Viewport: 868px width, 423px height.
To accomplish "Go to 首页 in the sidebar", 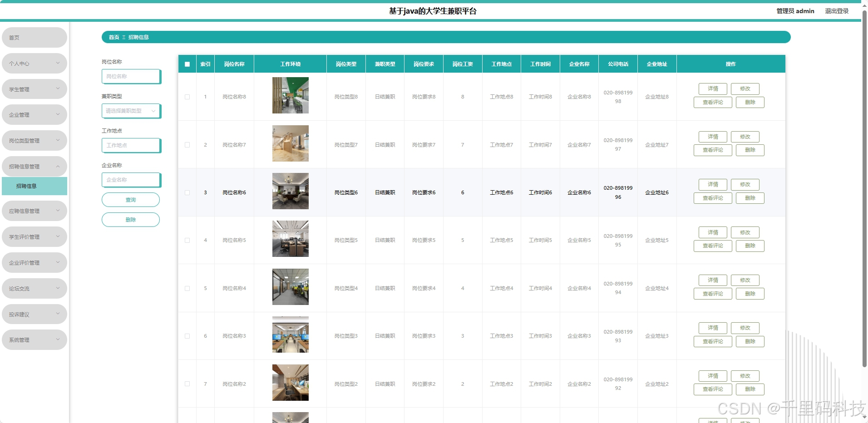I will (x=35, y=38).
